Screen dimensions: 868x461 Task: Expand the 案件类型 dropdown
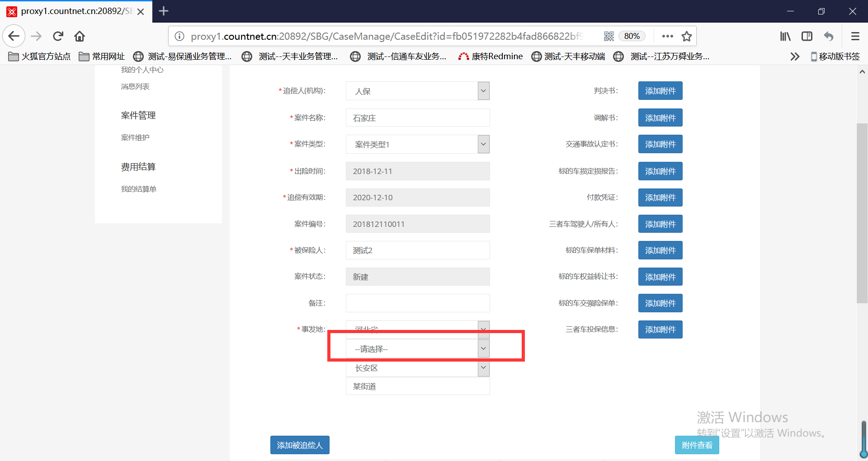point(418,144)
